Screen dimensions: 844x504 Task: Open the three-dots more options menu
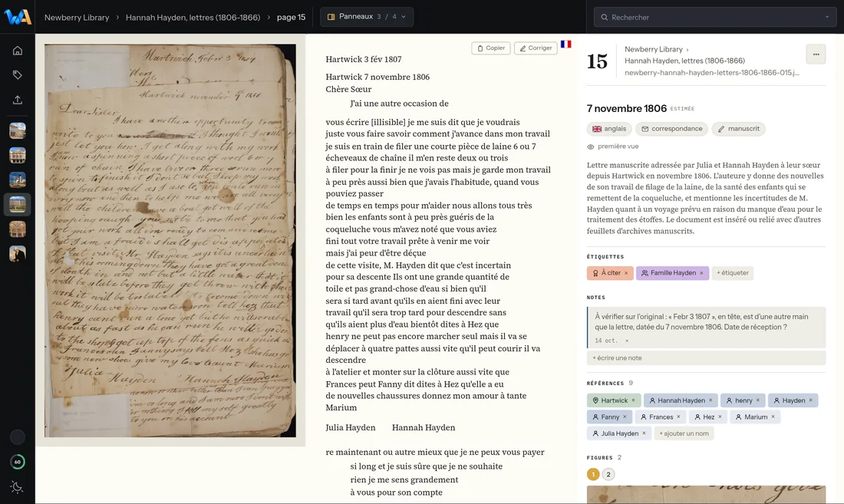tap(816, 54)
